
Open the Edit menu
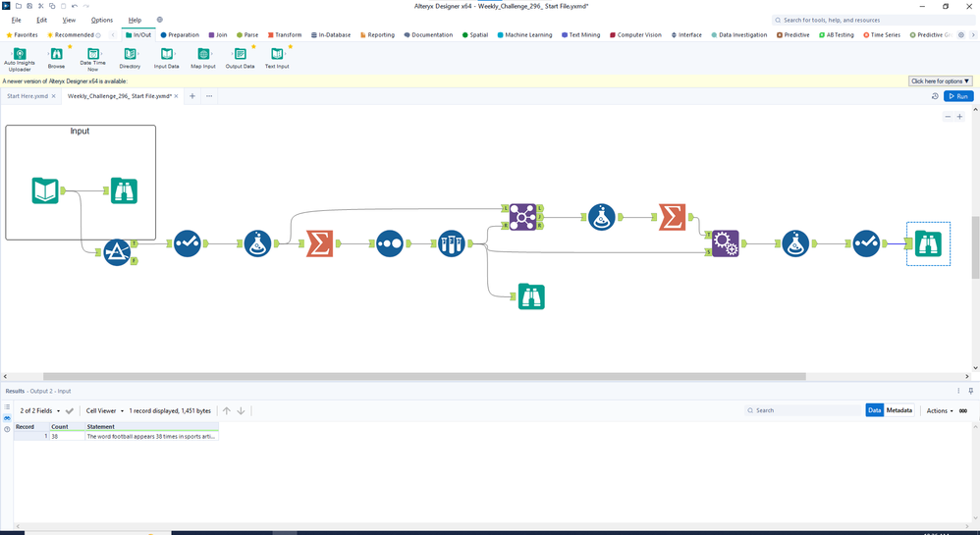42,20
